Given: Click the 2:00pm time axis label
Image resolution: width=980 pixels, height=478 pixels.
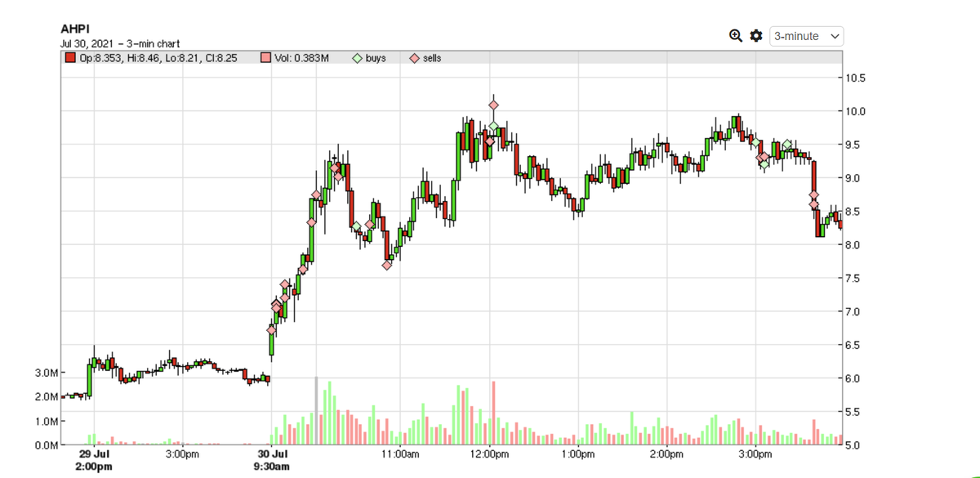Looking at the screenshot, I should pos(666,453).
